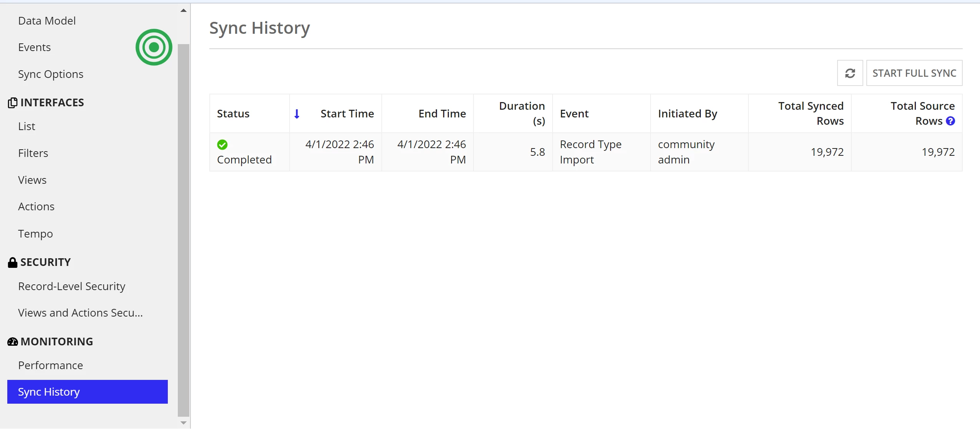Click the refresh sync history icon

coord(850,73)
